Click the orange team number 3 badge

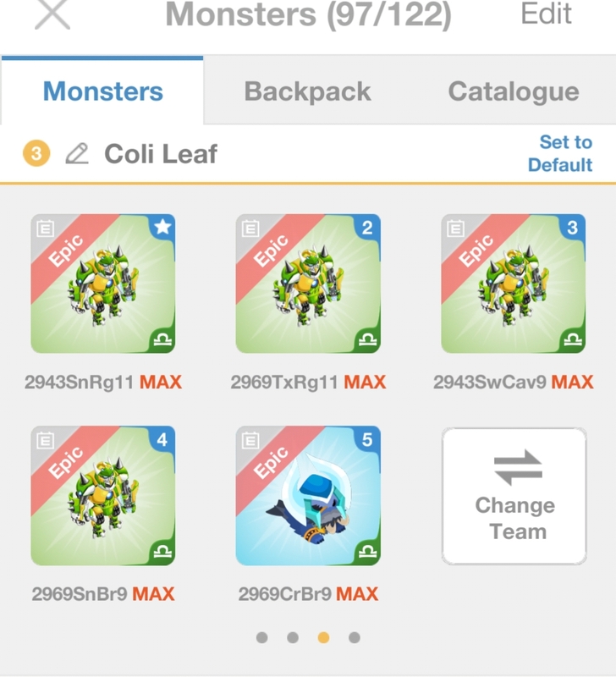[37, 154]
